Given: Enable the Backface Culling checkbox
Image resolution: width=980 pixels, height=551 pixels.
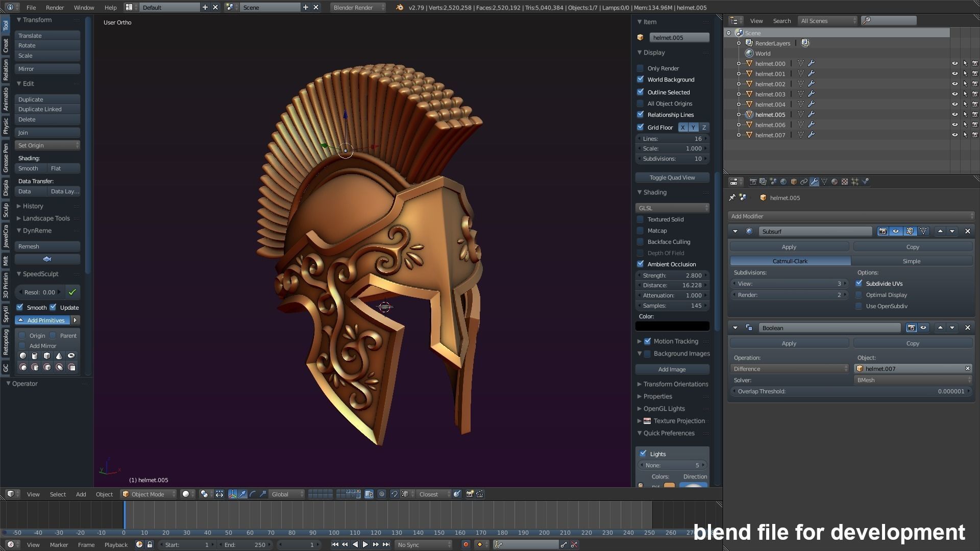Looking at the screenshot, I should pyautogui.click(x=640, y=241).
